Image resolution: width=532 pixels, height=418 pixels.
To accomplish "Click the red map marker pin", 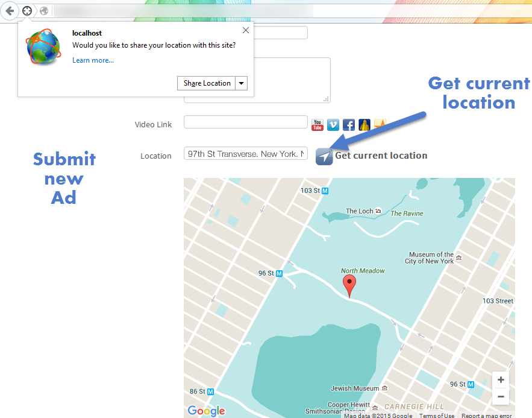I will click(x=349, y=285).
